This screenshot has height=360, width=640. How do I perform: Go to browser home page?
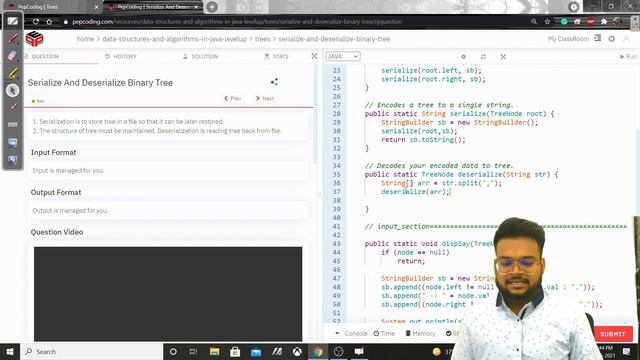49,22
